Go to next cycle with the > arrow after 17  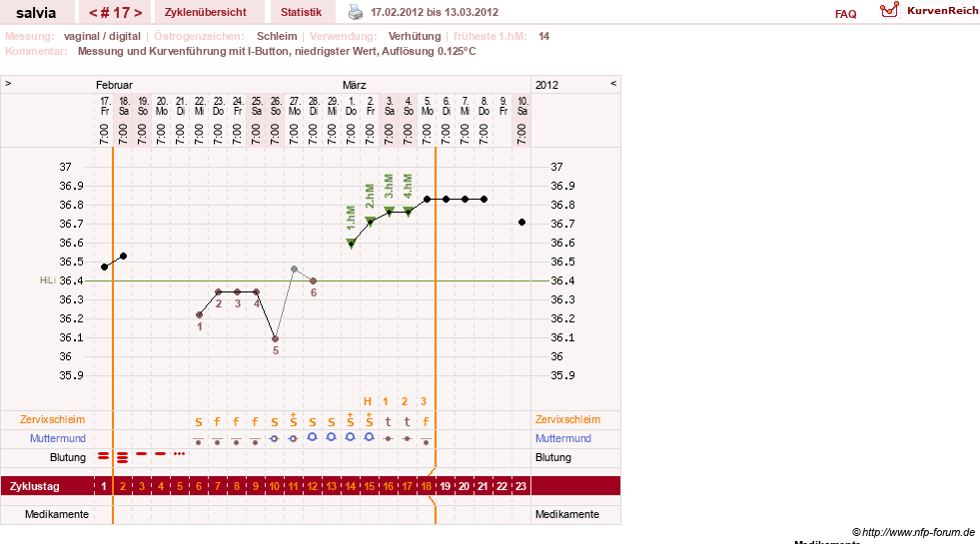point(138,13)
